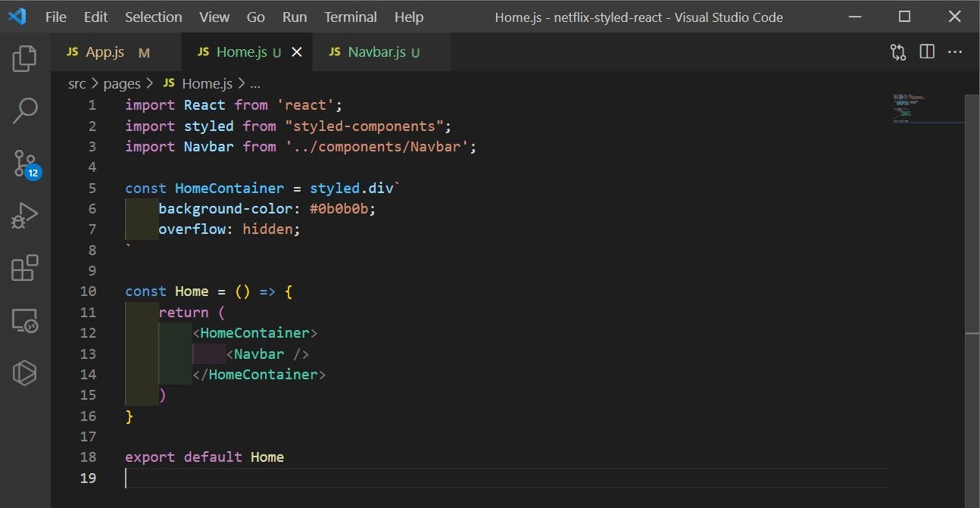Minimize the VS Code window
Screen dimensions: 980x508
[855, 17]
